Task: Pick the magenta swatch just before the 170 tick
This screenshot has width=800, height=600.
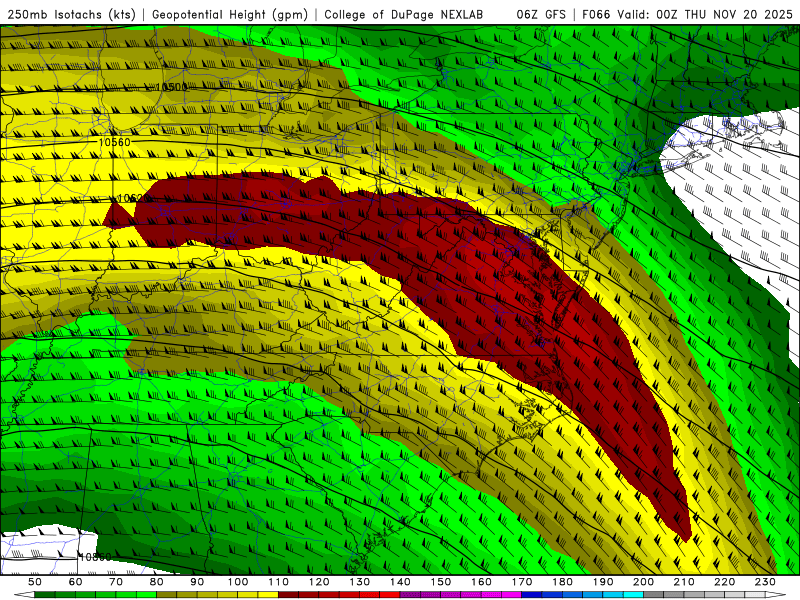Action: [x=512, y=595]
